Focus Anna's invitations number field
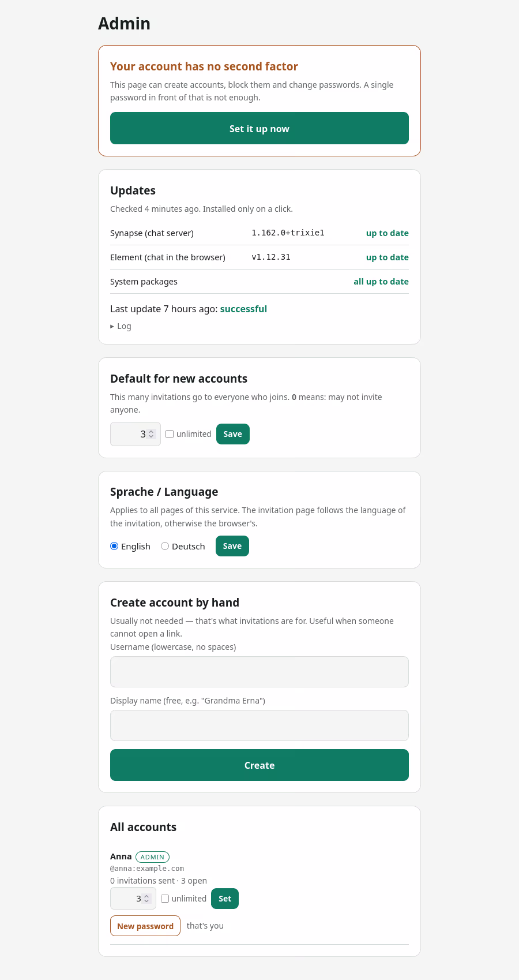519x980 pixels. click(x=133, y=899)
